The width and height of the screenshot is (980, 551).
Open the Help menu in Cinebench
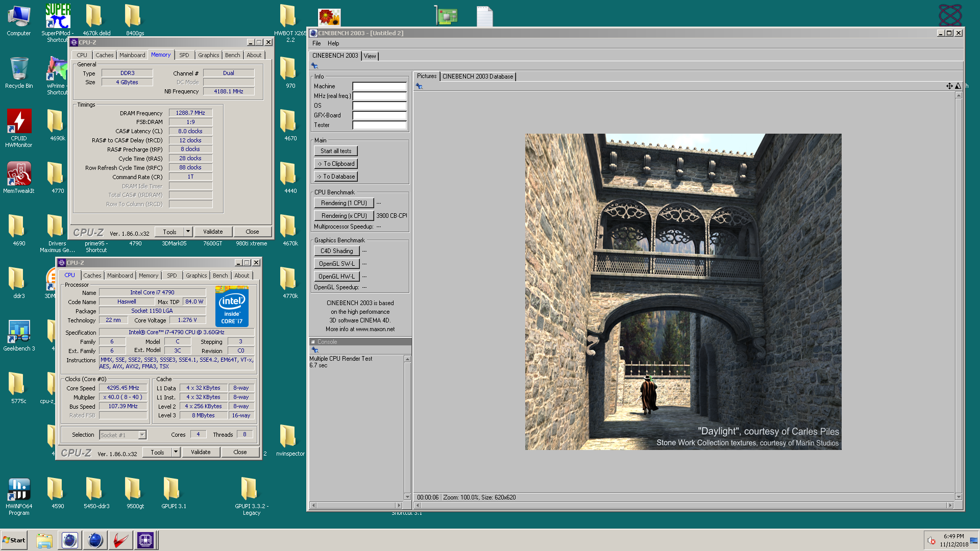pyautogui.click(x=333, y=43)
